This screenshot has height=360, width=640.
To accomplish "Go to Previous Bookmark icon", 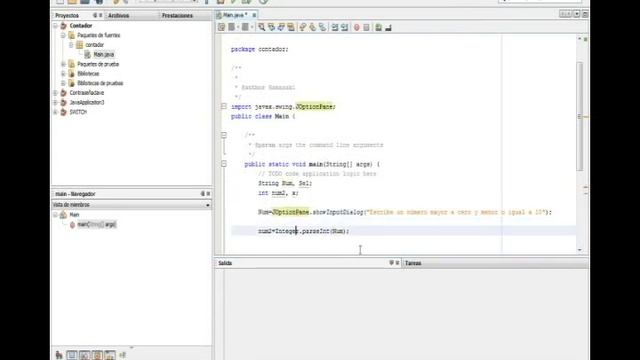I will click(x=303, y=27).
